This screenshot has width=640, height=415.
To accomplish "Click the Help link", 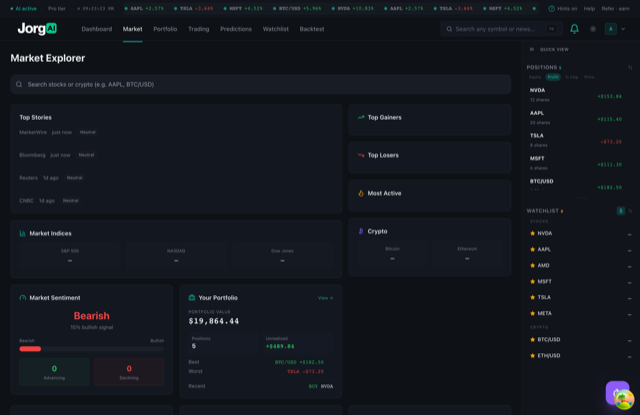I will [x=589, y=9].
